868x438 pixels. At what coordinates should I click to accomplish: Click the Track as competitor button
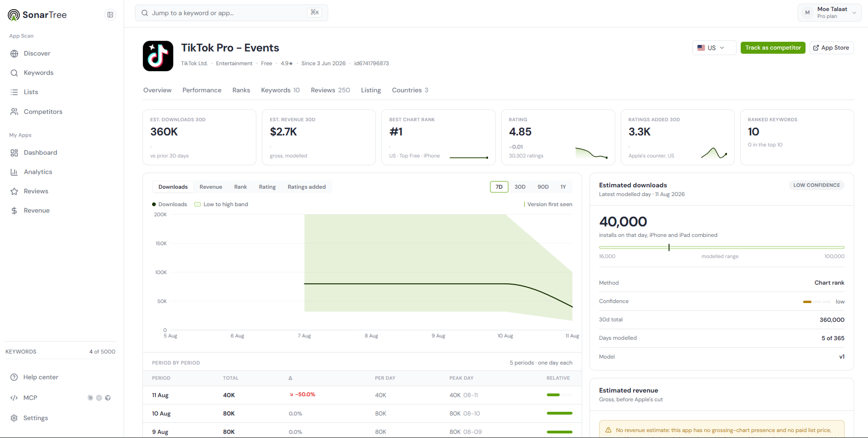(773, 48)
